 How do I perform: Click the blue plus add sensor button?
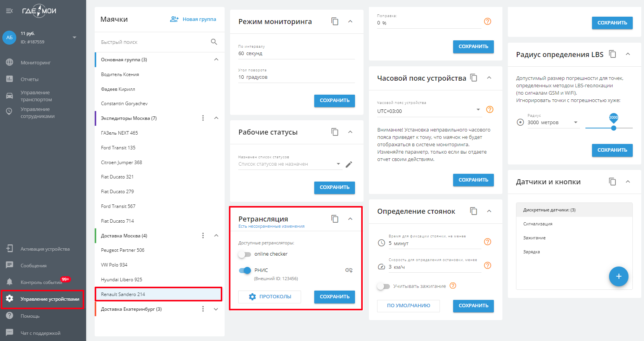(x=618, y=276)
